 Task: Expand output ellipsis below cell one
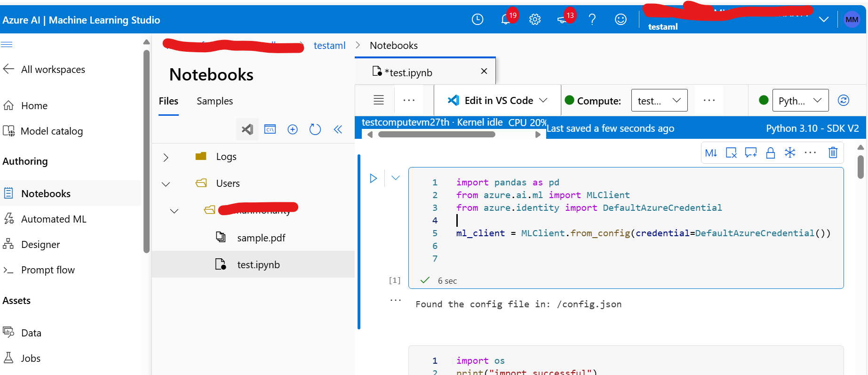pos(396,300)
